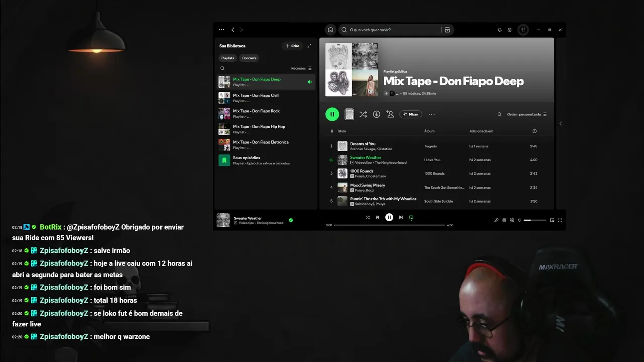Open the Spotify Home page
The height and width of the screenshot is (362, 644).
click(330, 30)
